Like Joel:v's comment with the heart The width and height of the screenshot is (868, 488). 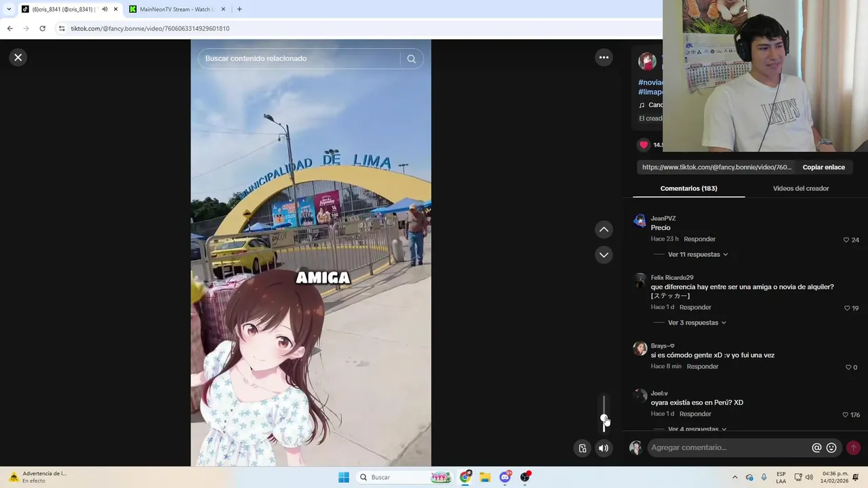click(x=845, y=415)
